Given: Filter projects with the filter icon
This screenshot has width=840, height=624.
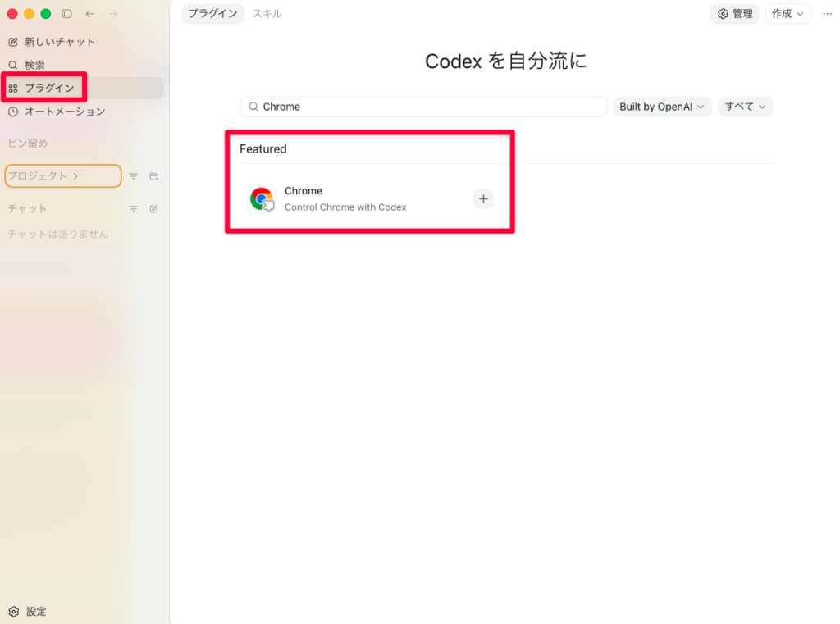Looking at the screenshot, I should coord(134,176).
